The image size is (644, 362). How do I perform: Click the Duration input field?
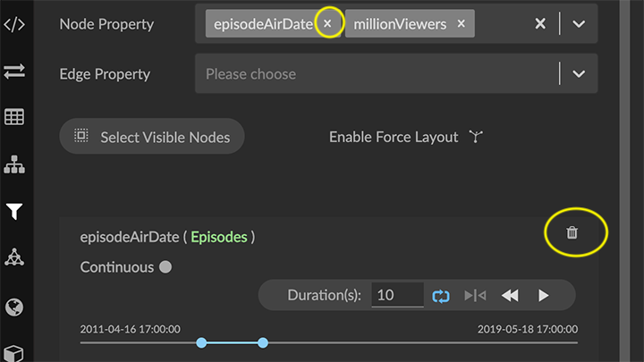coord(397,295)
